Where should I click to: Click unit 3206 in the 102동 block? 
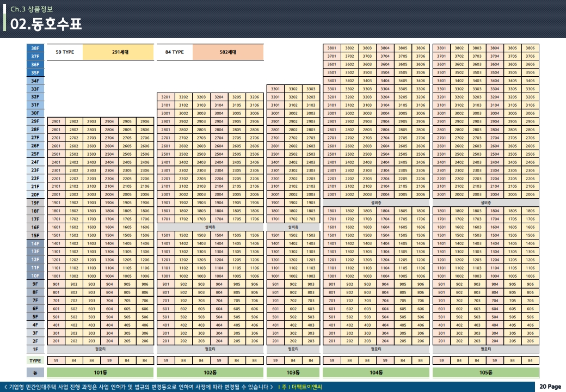(x=255, y=97)
